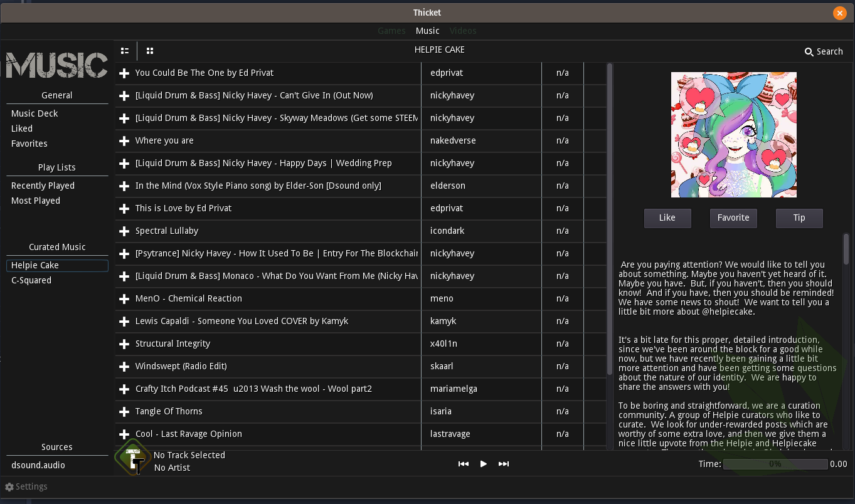Add 'Spectral Lullaby' with plus icon

pos(124,231)
